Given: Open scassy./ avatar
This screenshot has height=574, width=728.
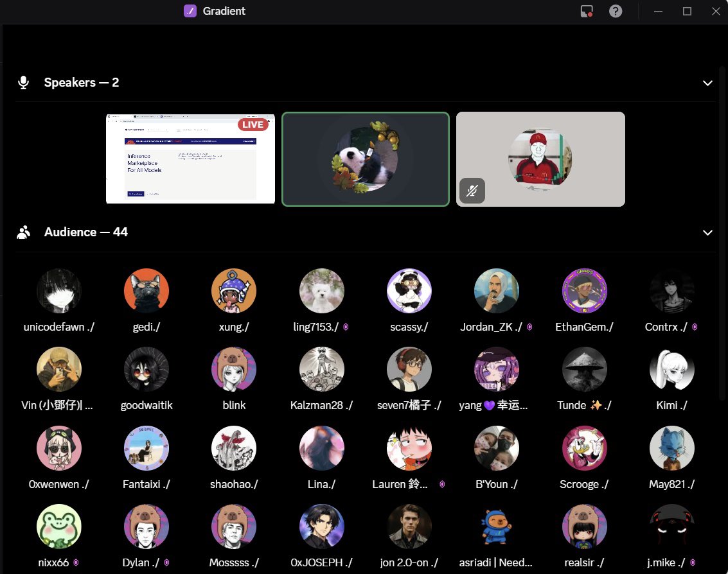Looking at the screenshot, I should coord(409,291).
